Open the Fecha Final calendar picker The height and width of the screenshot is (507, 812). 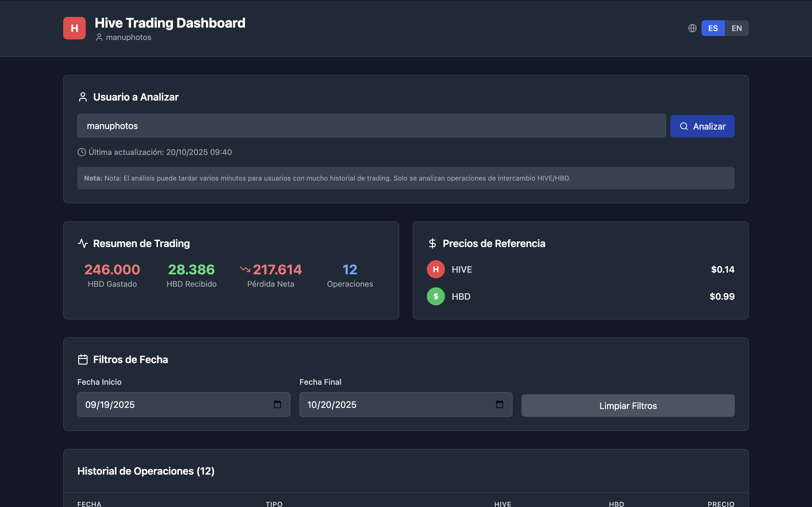[x=499, y=404]
